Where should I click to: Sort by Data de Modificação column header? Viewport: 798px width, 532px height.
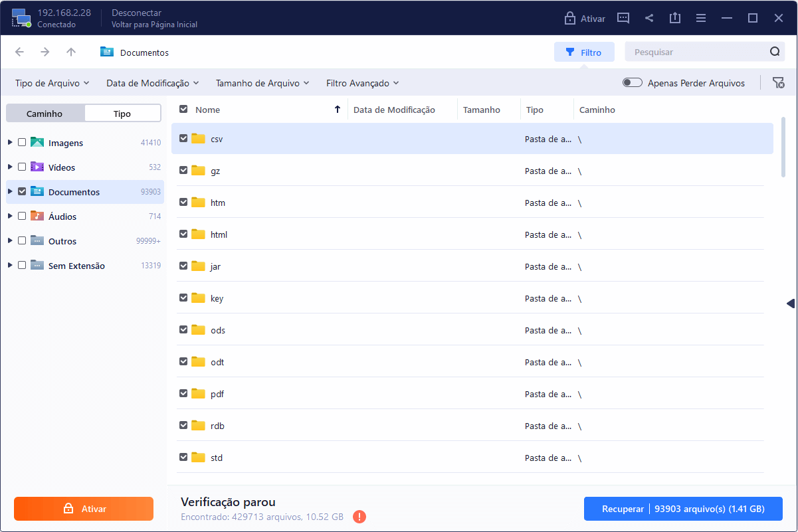(x=394, y=110)
